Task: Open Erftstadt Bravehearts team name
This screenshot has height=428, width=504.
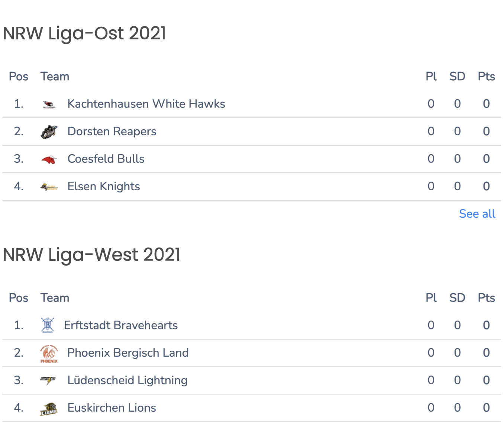Action: click(121, 325)
